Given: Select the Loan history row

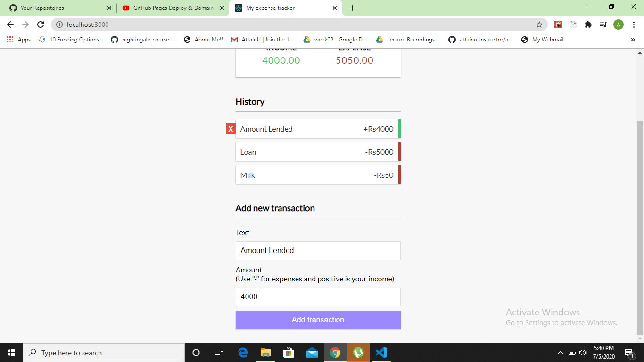Looking at the screenshot, I should click(318, 152).
